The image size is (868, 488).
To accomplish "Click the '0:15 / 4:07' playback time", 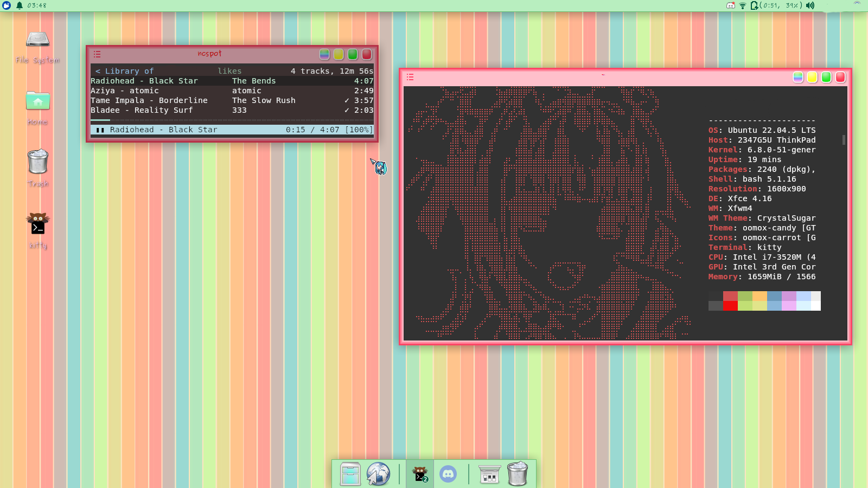I will point(312,130).
